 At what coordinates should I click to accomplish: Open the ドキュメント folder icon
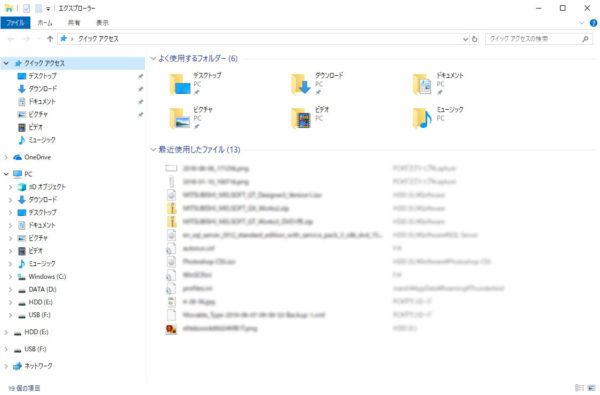click(422, 85)
